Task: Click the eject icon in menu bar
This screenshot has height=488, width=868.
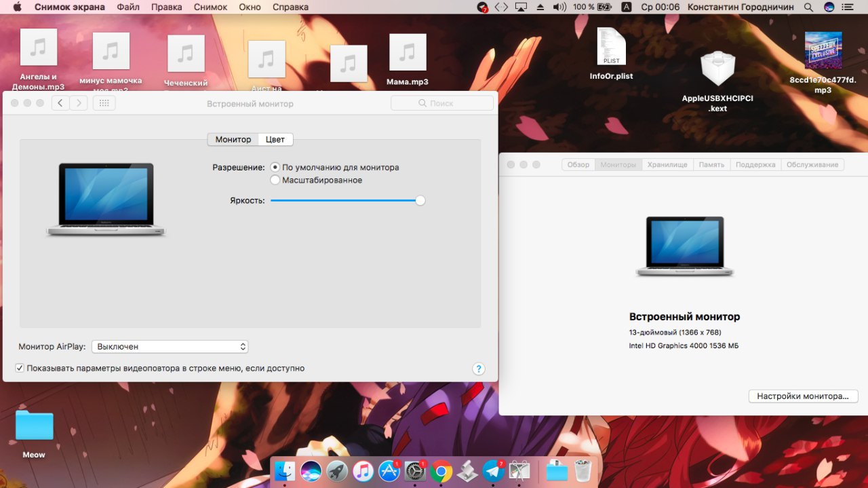Action: pos(540,7)
